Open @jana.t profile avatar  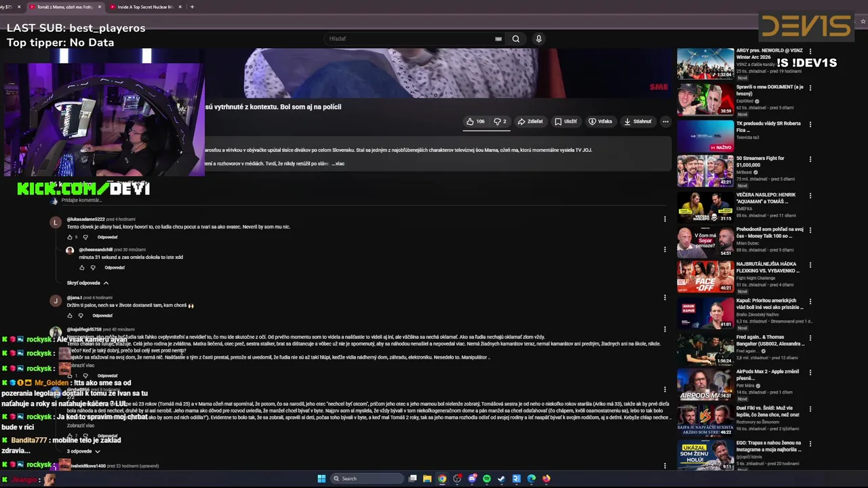pos(56,300)
